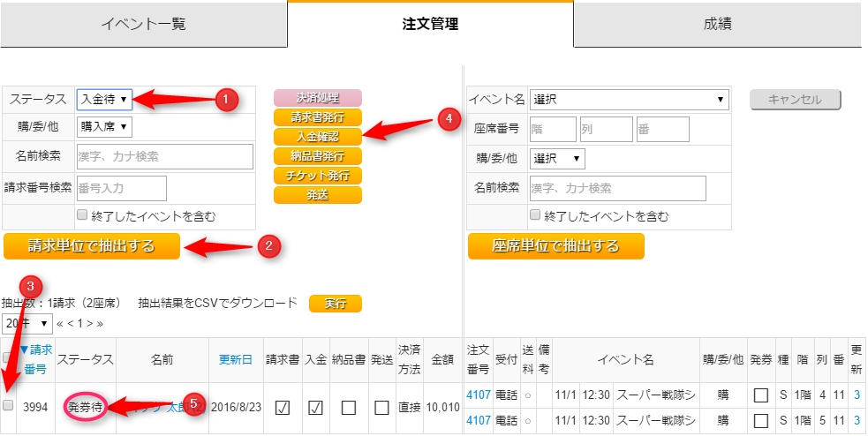Focus the 請求番号検索 number input field

pyautogui.click(x=122, y=188)
